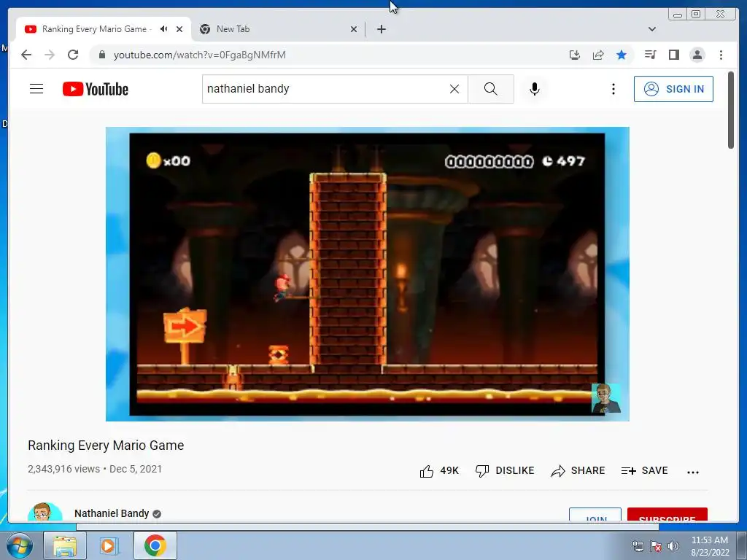Screen dimensions: 747x560
Task: Click the network tray icon
Action: point(638,546)
